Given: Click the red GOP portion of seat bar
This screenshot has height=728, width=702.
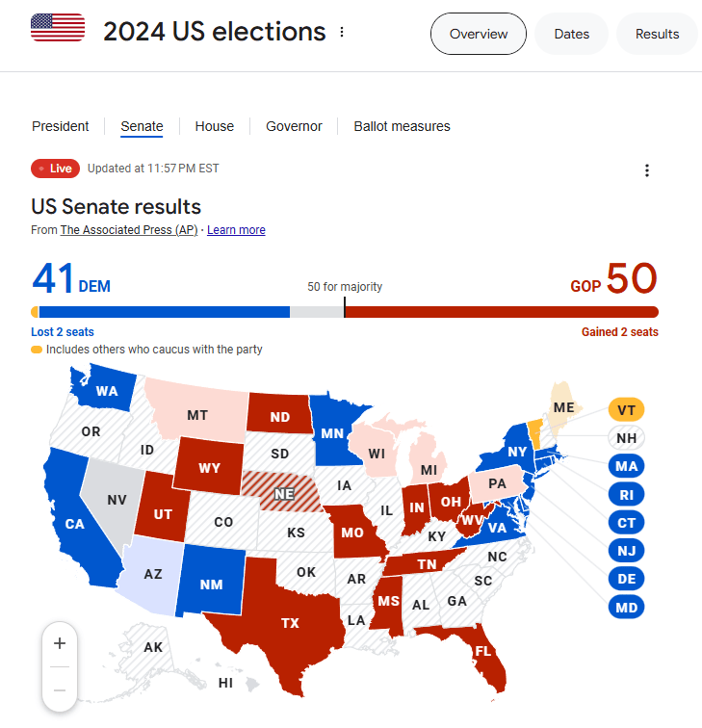Looking at the screenshot, I should coord(501,312).
